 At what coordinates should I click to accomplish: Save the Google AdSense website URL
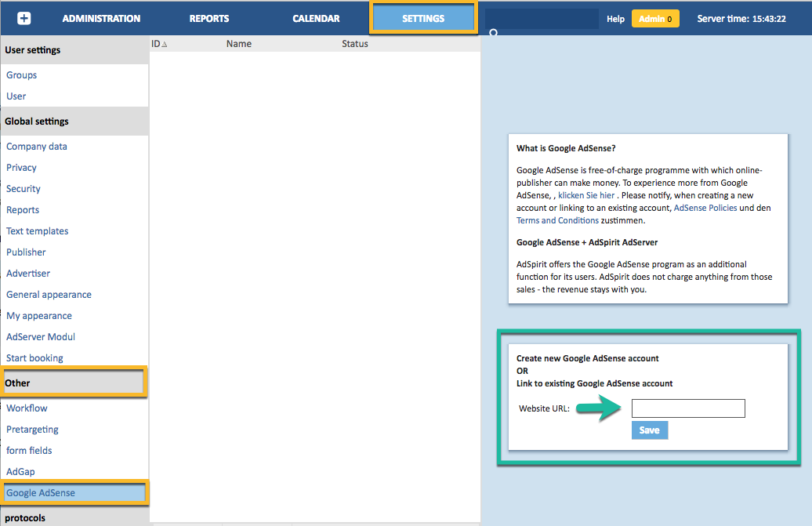[x=650, y=430]
